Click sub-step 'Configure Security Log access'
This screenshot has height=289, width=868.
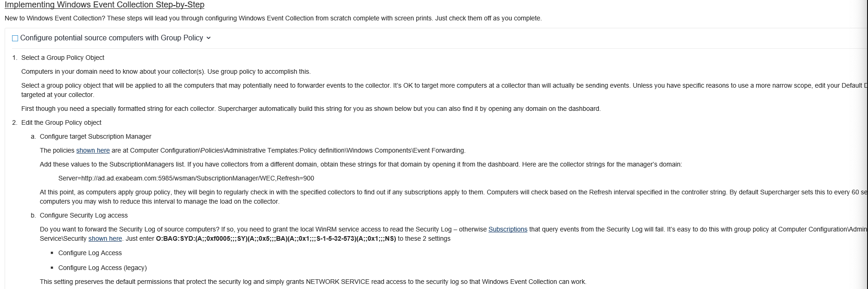point(84,215)
